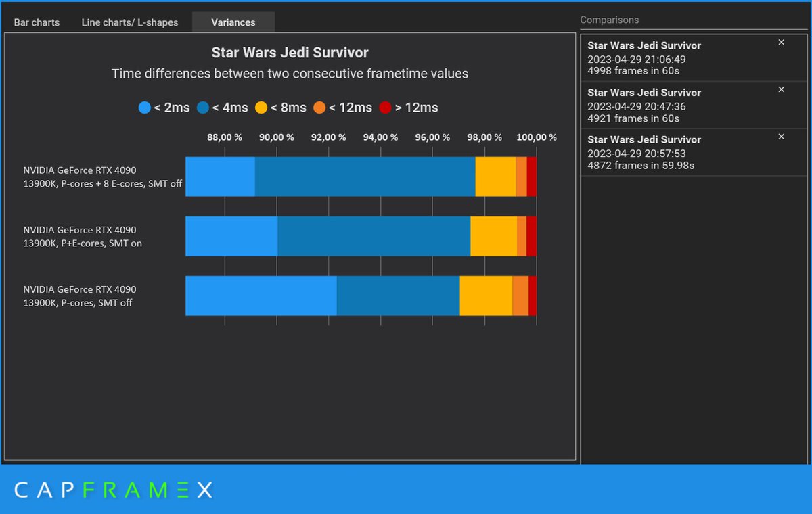Click the 94,00 % axis label
This screenshot has height=514, width=812.
(x=380, y=137)
